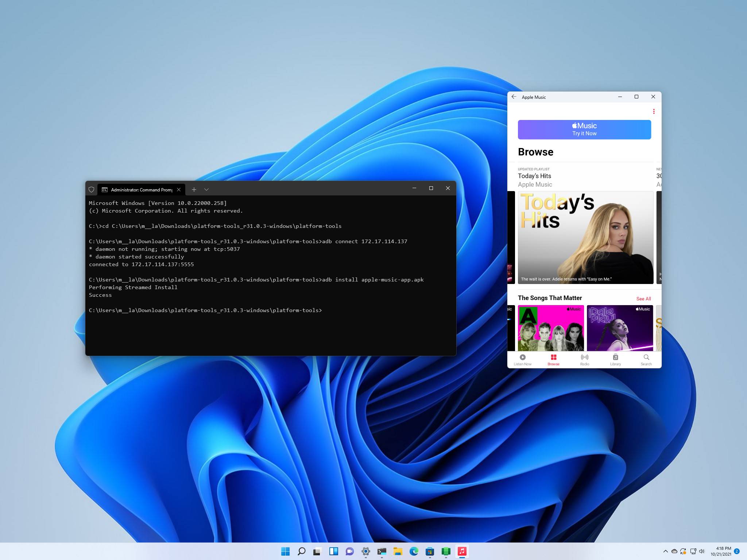This screenshot has width=747, height=560.
Task: Open the clock and date notification area
Action: click(720, 551)
